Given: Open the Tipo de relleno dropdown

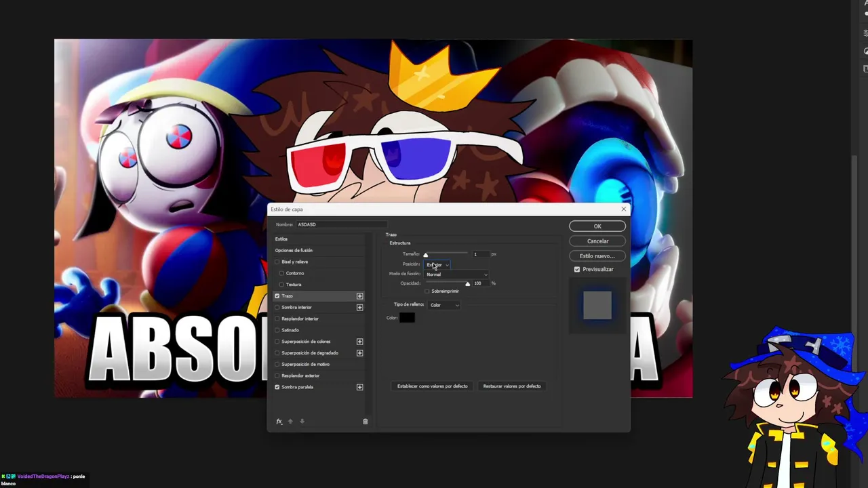Looking at the screenshot, I should [x=444, y=305].
